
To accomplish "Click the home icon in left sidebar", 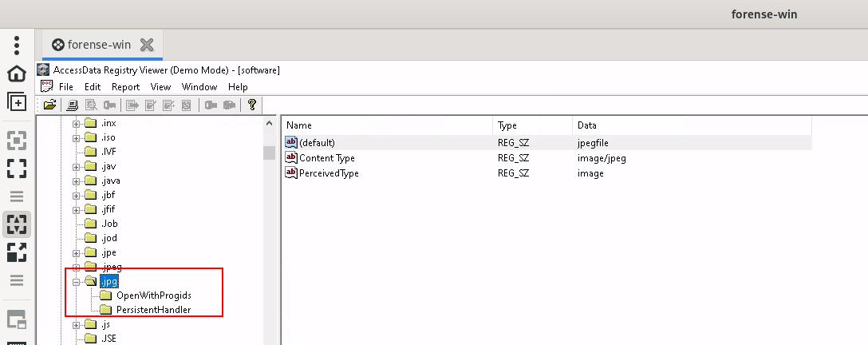I will pos(17,73).
